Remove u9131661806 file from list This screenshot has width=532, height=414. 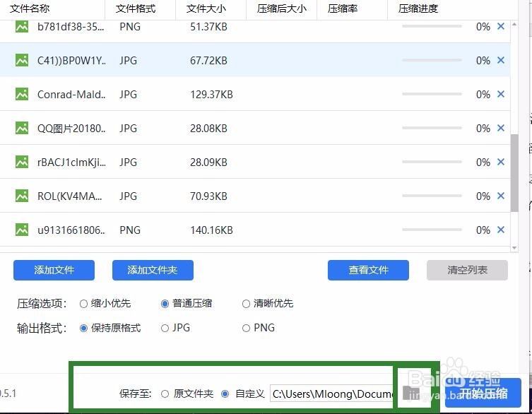(x=501, y=230)
